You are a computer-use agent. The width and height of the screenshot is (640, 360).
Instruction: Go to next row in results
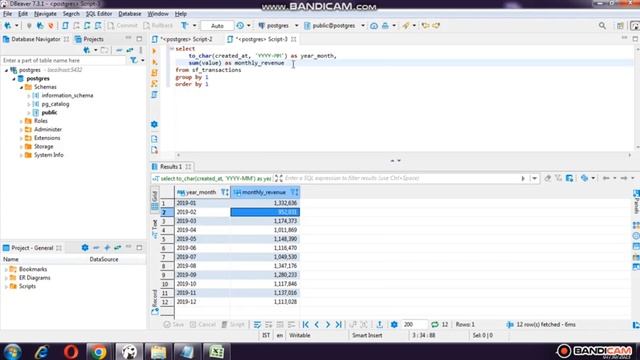click(x=327, y=324)
